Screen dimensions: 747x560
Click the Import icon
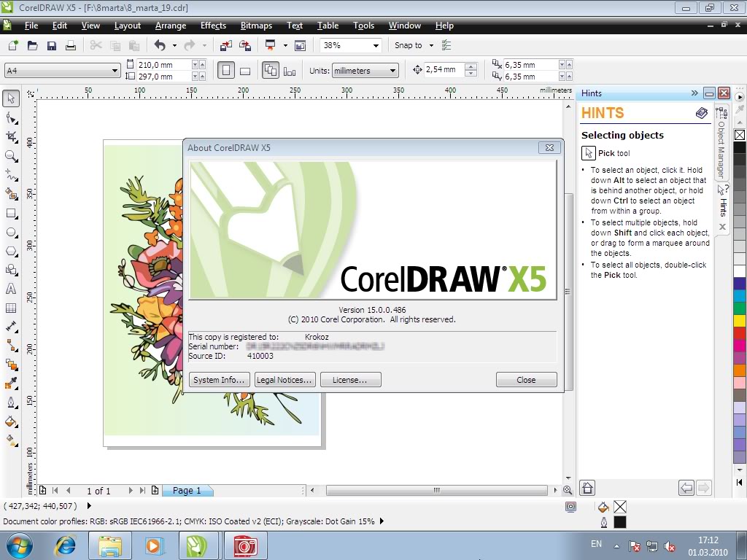point(225,45)
